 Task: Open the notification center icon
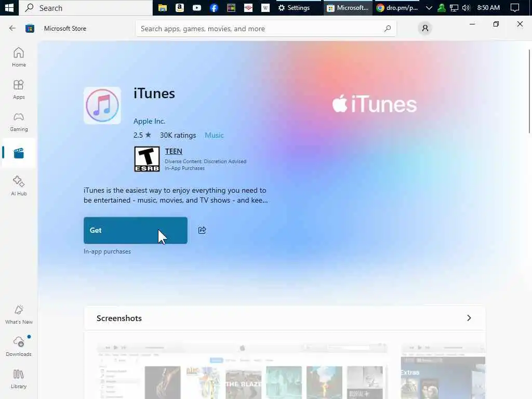click(x=515, y=7)
